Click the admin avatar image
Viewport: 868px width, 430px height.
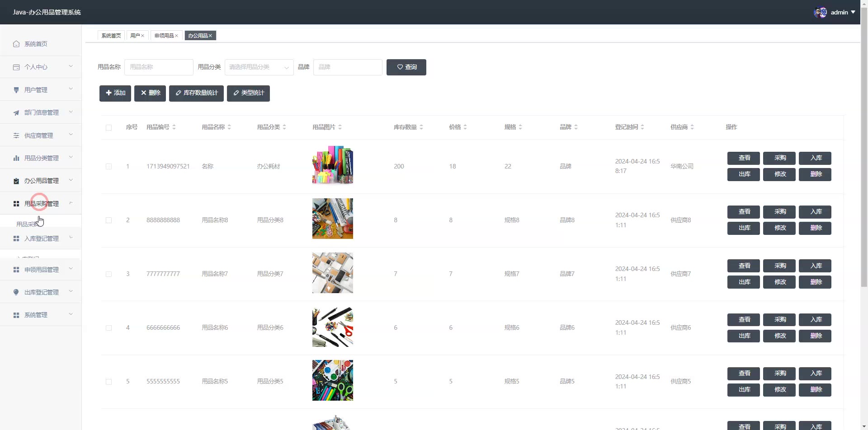(821, 12)
